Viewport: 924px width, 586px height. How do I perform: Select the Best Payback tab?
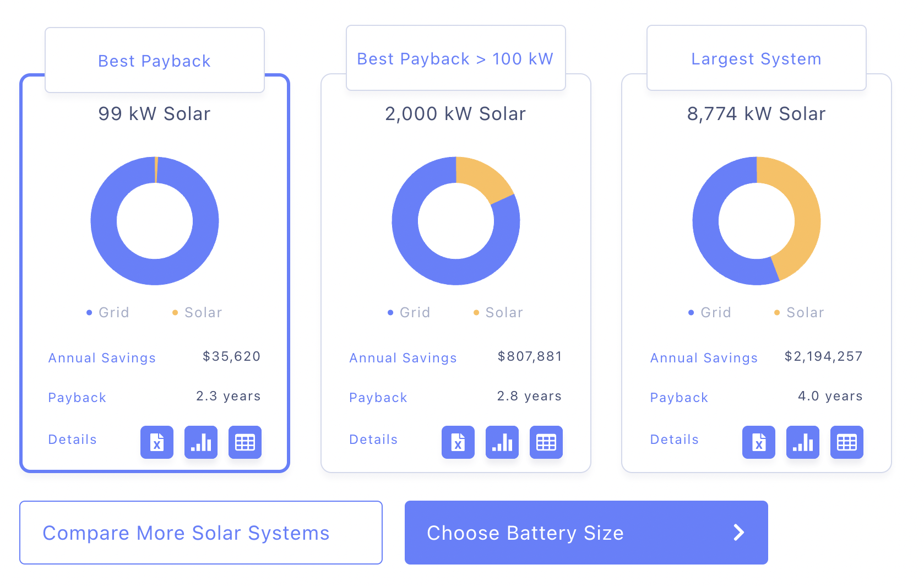[x=155, y=61]
